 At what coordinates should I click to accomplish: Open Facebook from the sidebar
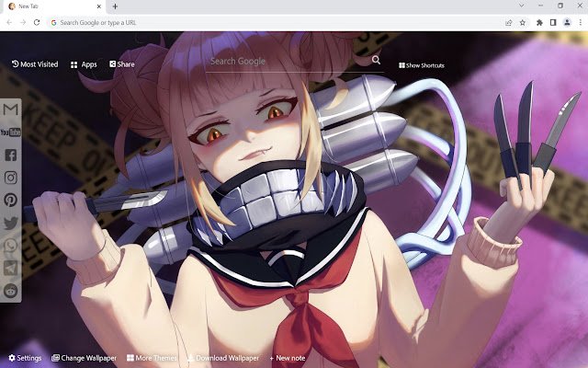click(10, 155)
